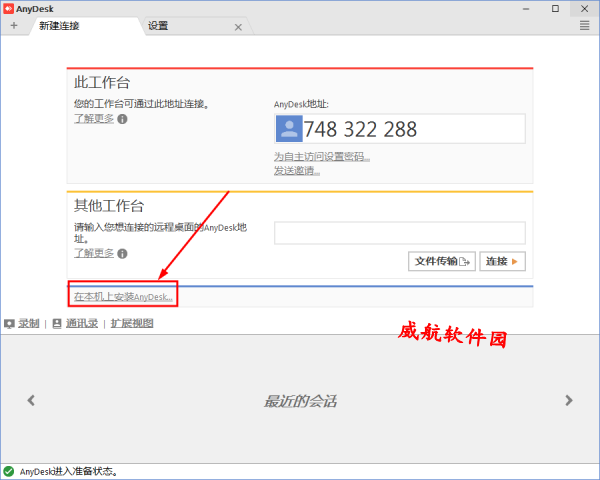Click info icon beside 其他工作台 了解更多
The height and width of the screenshot is (480, 600).
tap(122, 253)
